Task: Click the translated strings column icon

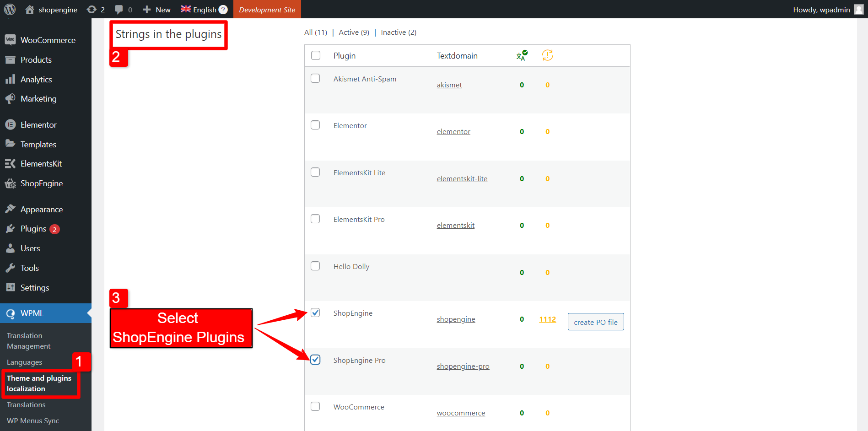Action: [x=522, y=55]
